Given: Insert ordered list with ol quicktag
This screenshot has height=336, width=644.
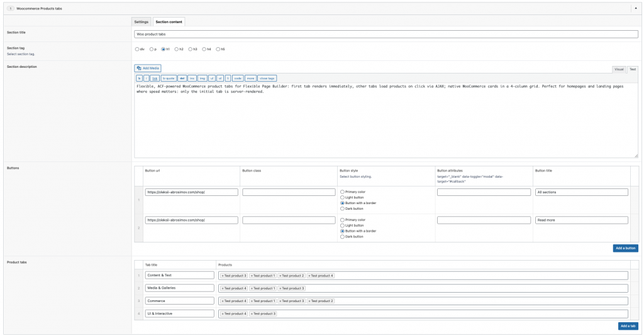Looking at the screenshot, I should 220,79.
